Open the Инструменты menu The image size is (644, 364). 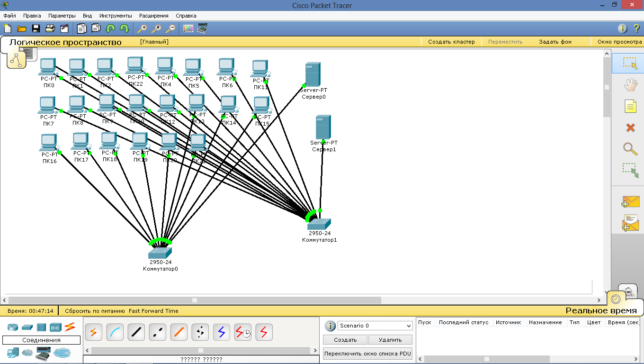(116, 16)
